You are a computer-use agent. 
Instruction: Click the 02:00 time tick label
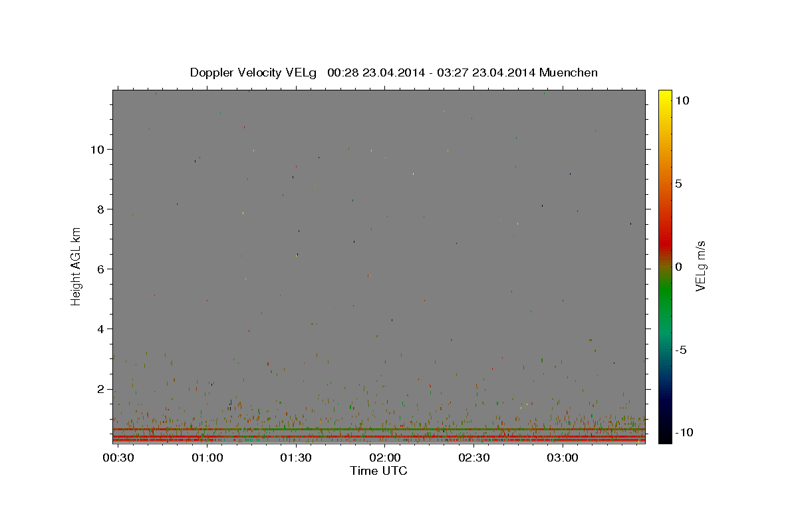[385, 458]
